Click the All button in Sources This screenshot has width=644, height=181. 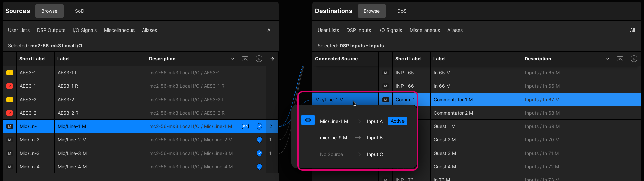270,30
